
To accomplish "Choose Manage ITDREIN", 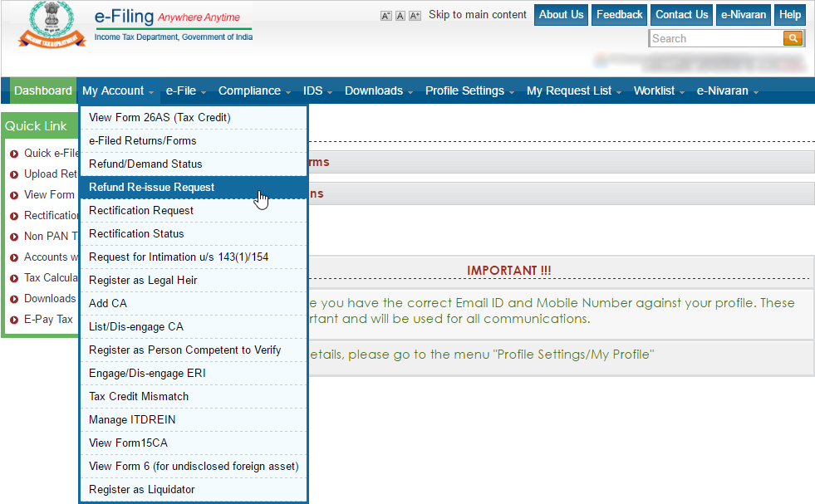I will tap(194, 420).
